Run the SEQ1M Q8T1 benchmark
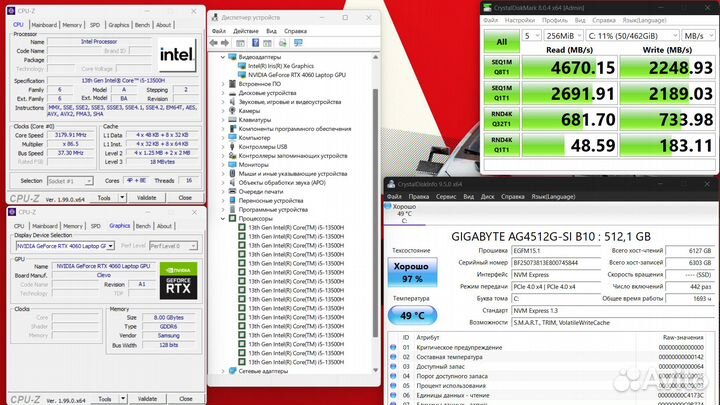Image resolution: width=720 pixels, height=405 pixels. click(x=501, y=67)
